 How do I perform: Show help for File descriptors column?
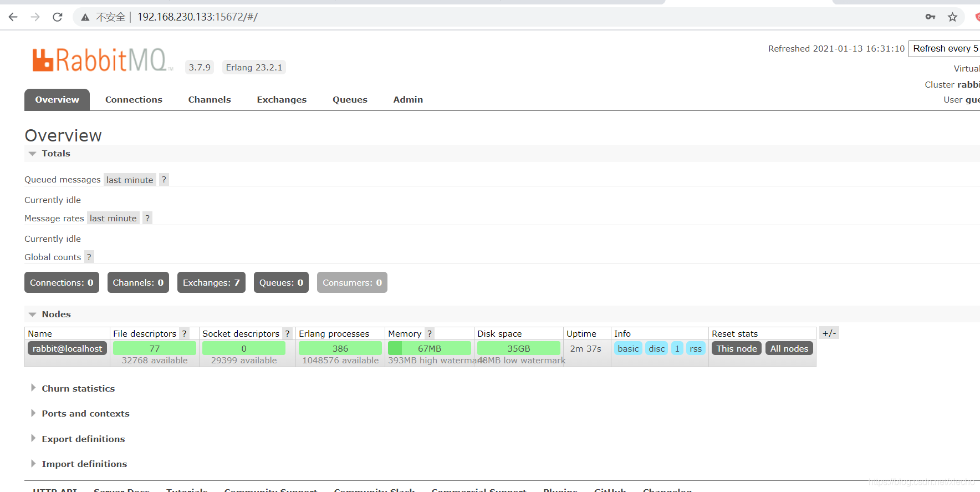click(184, 333)
